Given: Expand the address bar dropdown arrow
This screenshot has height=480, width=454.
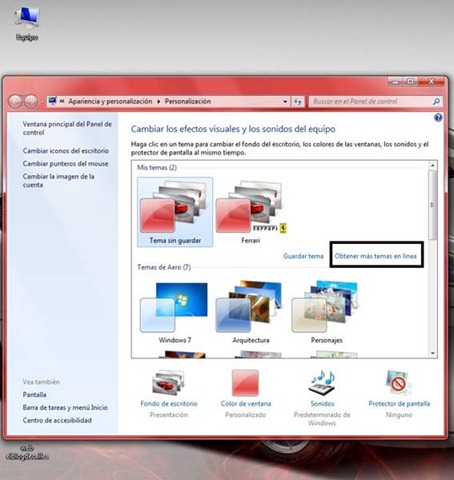Looking at the screenshot, I should [285, 101].
